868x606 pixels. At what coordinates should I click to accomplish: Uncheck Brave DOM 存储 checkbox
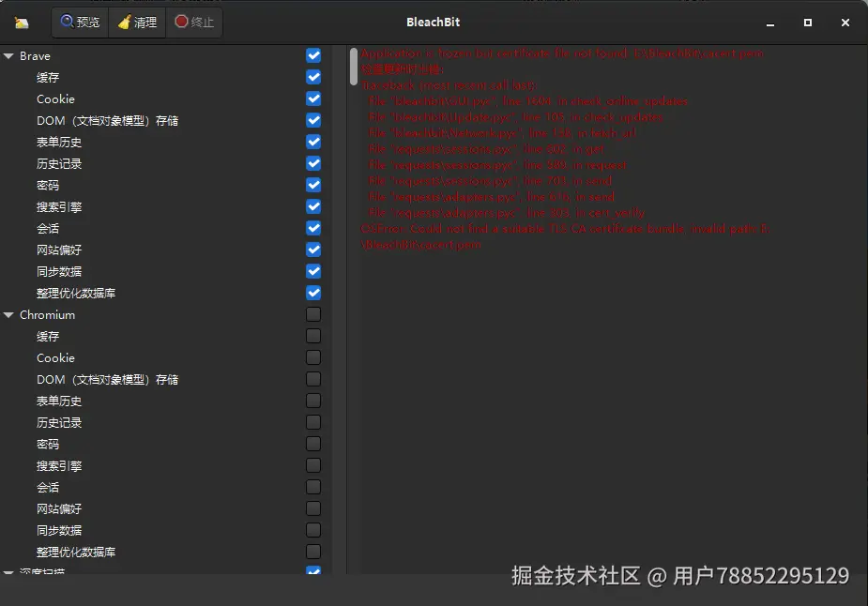pos(313,120)
